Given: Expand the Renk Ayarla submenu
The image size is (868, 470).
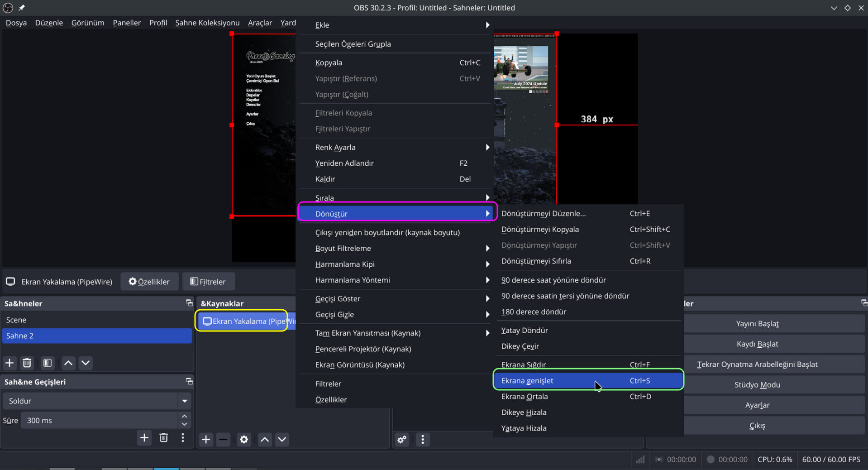Looking at the screenshot, I should click(x=394, y=147).
